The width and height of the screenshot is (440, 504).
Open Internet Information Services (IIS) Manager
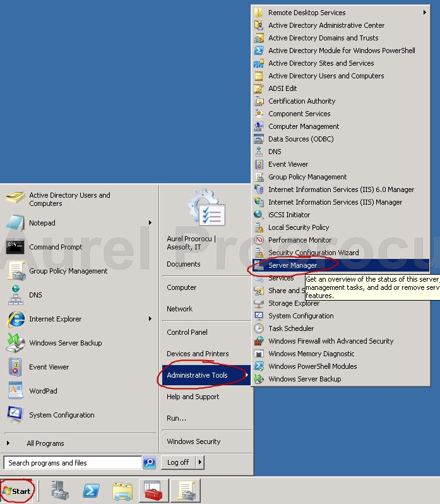click(x=341, y=202)
